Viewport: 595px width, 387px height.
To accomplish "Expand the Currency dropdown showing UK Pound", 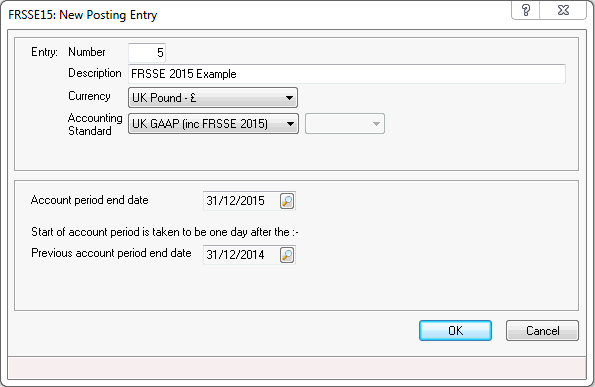I will point(213,98).
